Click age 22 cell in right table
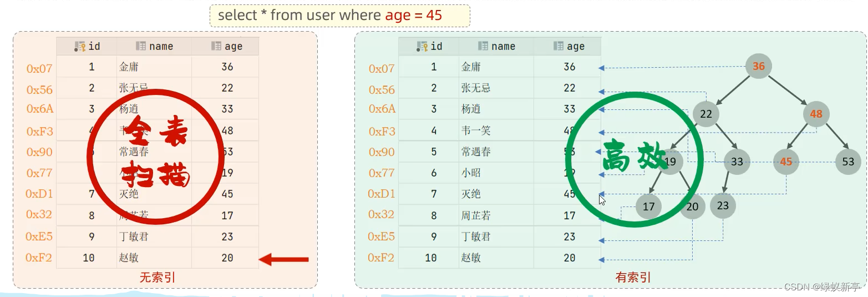The image size is (868, 297). [x=567, y=88]
